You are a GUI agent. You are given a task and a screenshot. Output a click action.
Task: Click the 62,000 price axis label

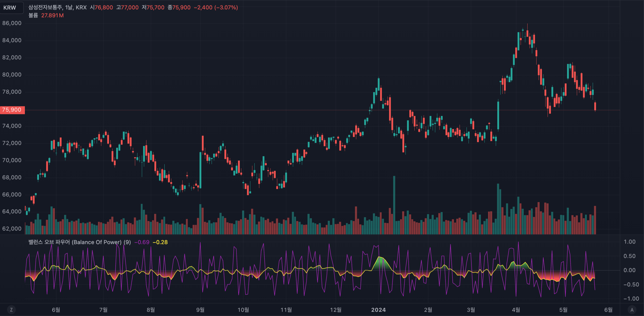pyautogui.click(x=12, y=229)
